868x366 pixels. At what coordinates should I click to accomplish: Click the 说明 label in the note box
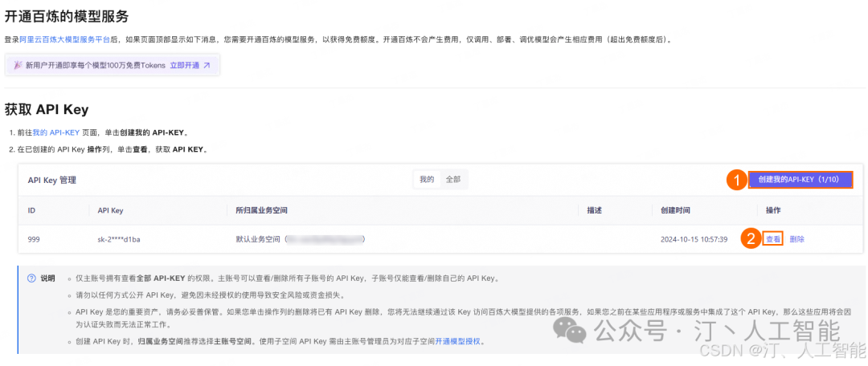coord(48,278)
